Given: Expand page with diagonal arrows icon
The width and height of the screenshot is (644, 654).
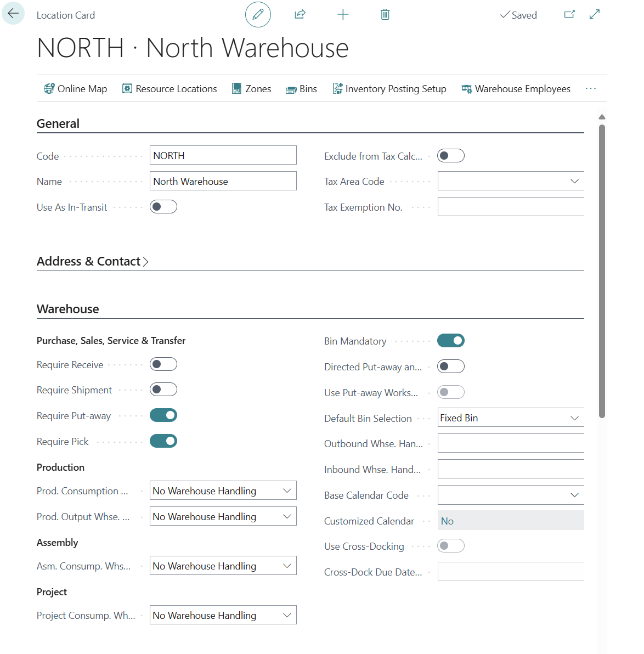Looking at the screenshot, I should pos(595,15).
